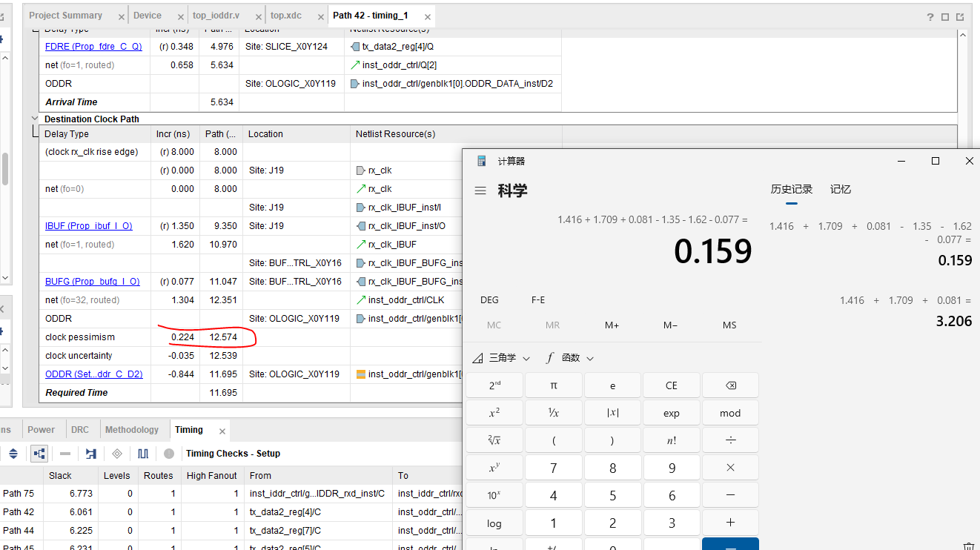Toggle the group-by hierarchy icon in Timing toolbar
The image size is (980, 550).
(39, 454)
